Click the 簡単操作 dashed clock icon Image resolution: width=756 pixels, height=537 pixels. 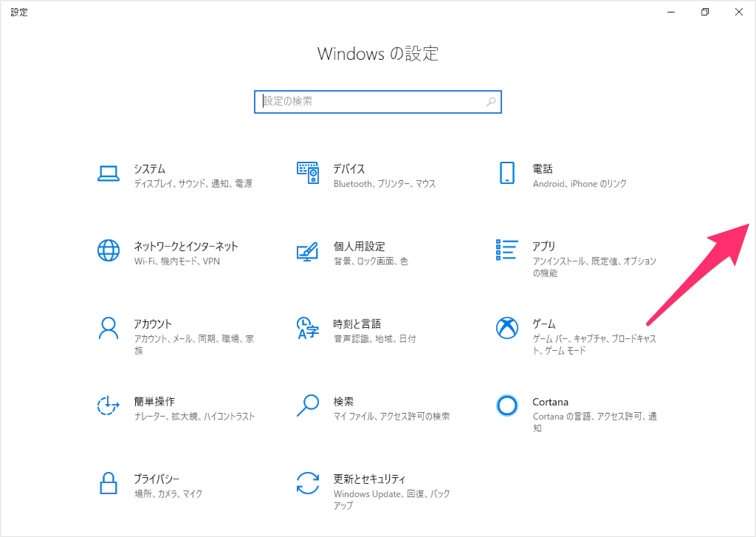[109, 405]
